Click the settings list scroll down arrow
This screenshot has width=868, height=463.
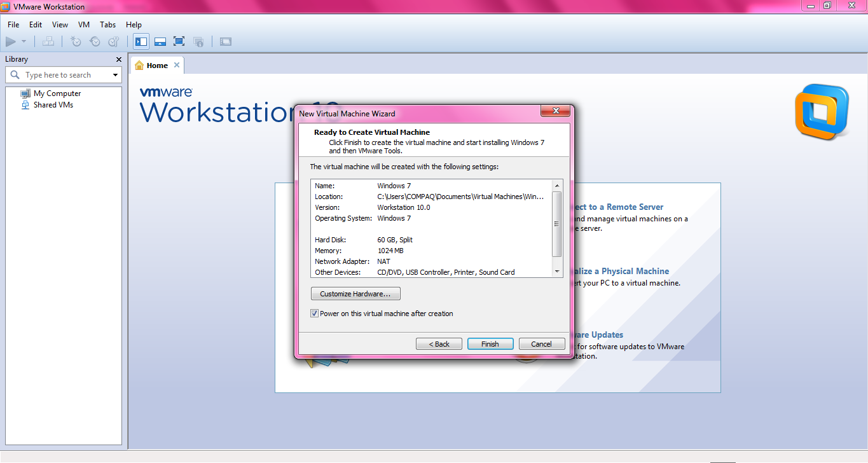pos(558,272)
